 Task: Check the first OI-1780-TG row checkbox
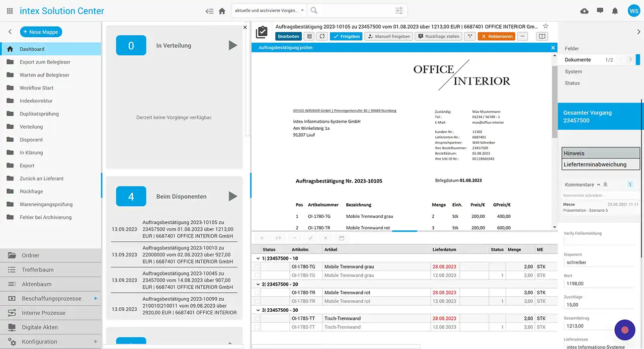258,267
